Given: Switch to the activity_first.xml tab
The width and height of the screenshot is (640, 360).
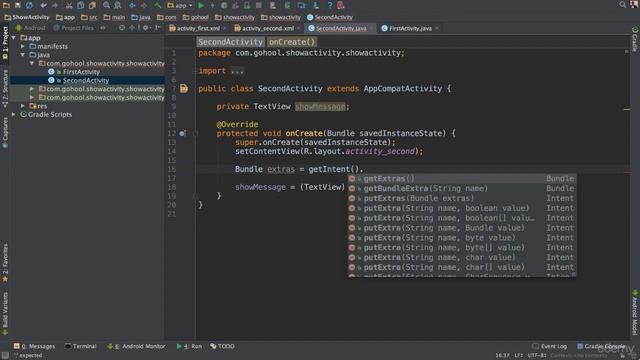Looking at the screenshot, I should (198, 28).
